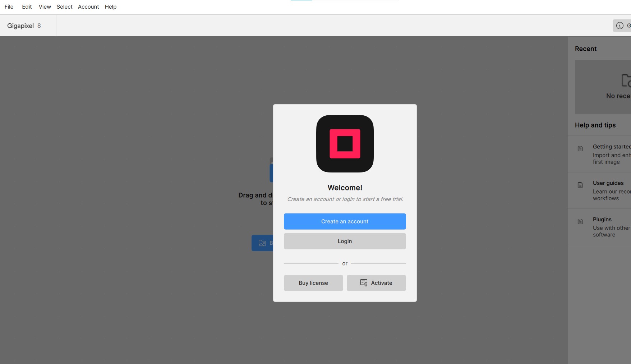The height and width of the screenshot is (364, 631).
Task: Open the View menu
Action: (x=45, y=7)
